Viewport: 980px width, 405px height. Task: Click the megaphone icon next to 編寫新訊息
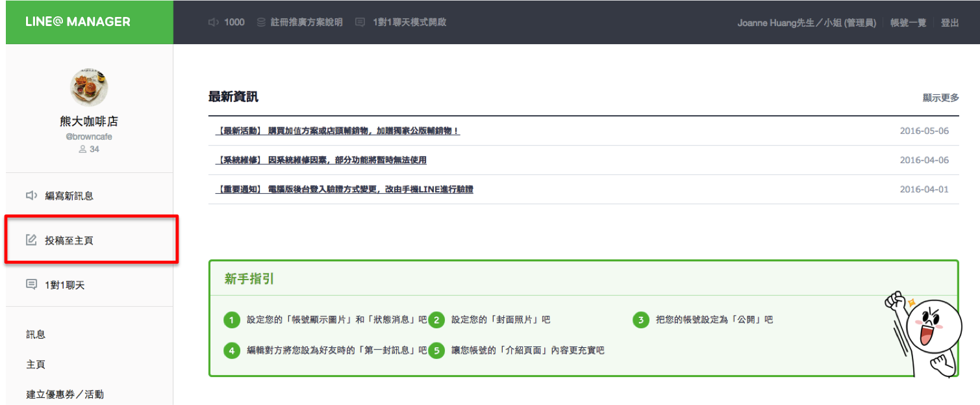tap(31, 196)
